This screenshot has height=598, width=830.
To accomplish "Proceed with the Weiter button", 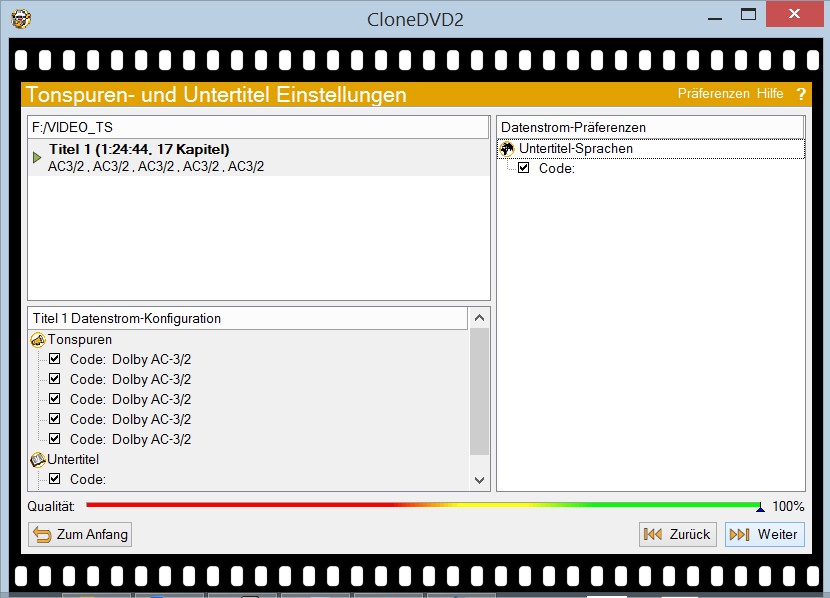I will 765,534.
